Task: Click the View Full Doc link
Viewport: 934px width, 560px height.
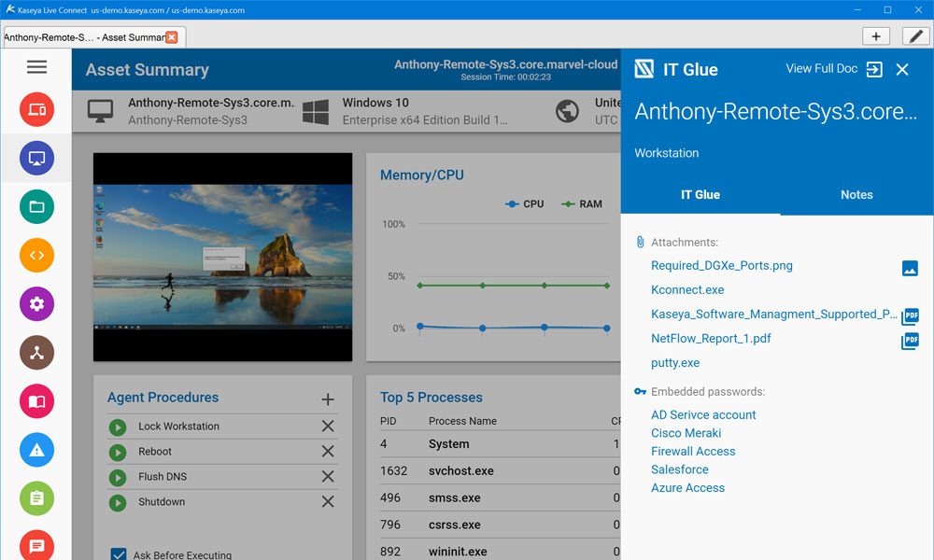Action: coord(821,68)
